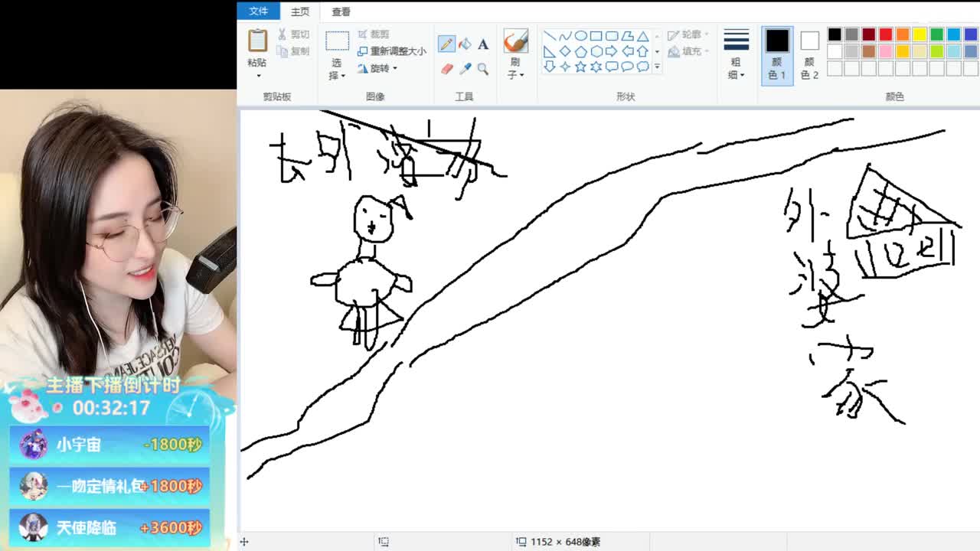
Task: Click the Copy (复制) button
Action: coord(294,51)
